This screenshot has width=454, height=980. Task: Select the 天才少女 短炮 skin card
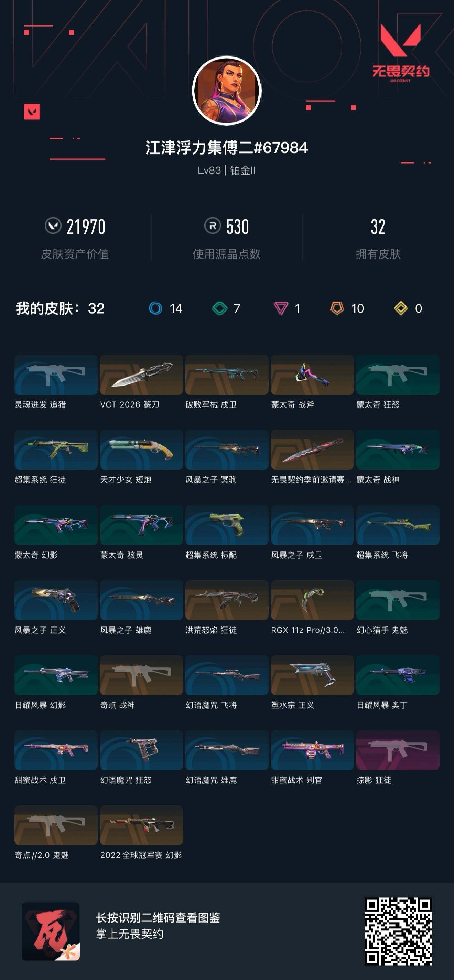click(141, 450)
